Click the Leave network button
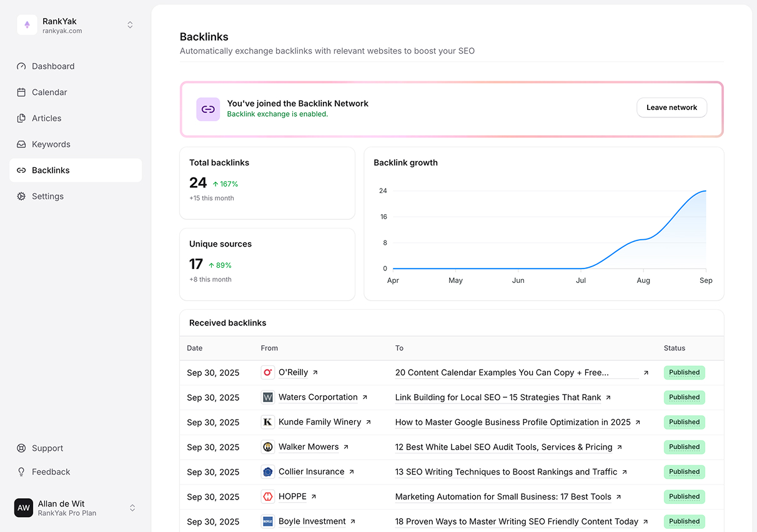 click(x=671, y=107)
